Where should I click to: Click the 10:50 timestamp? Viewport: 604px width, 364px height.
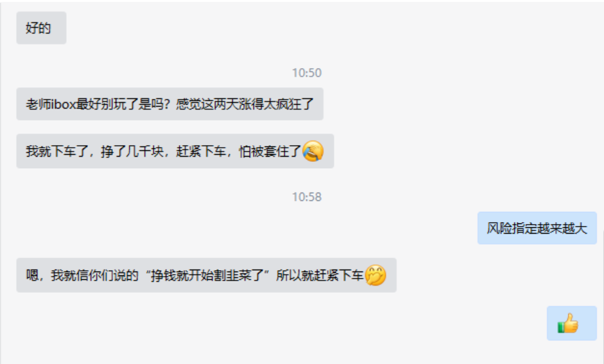307,73
